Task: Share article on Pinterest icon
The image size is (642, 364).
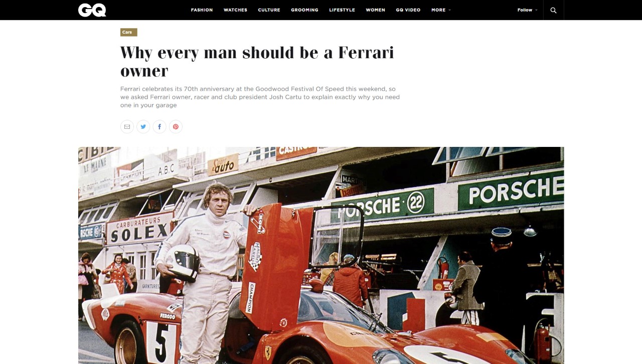Action: click(176, 127)
